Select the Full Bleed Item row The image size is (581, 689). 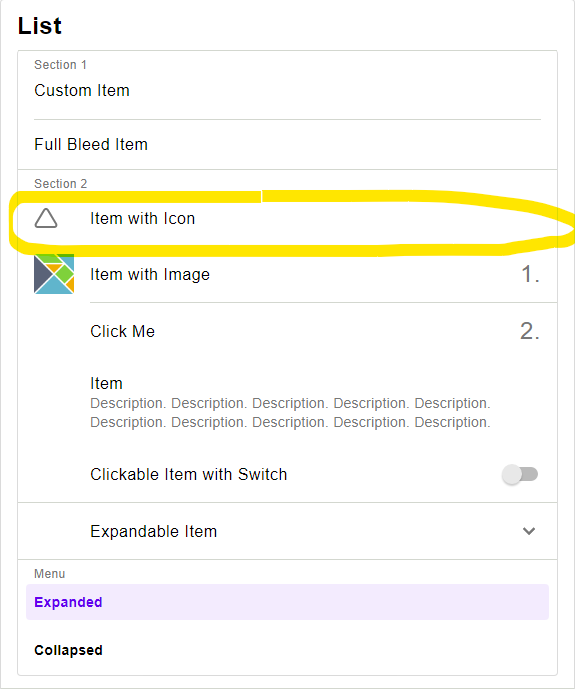[287, 145]
